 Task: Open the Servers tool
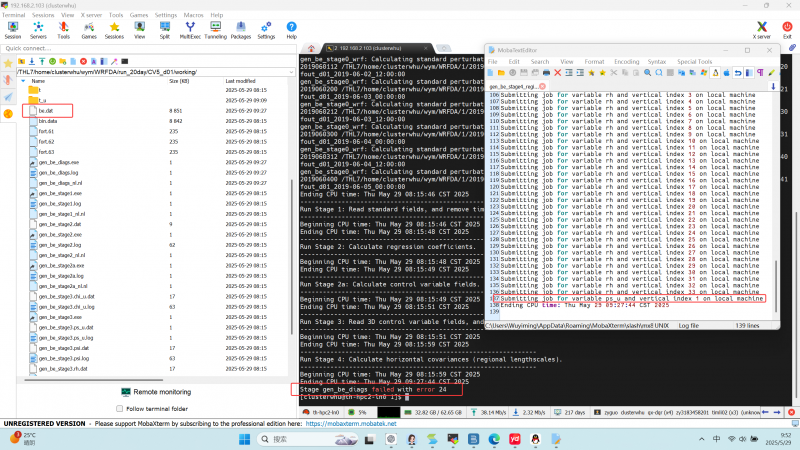(37, 29)
